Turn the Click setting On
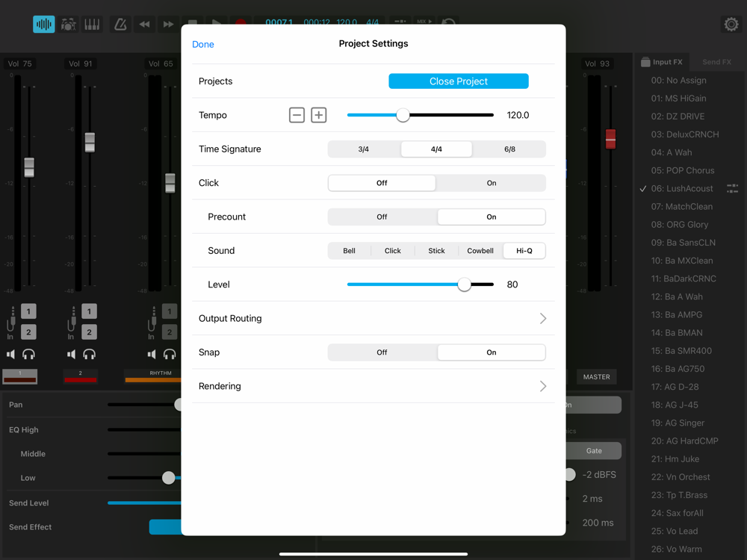 pyautogui.click(x=491, y=183)
